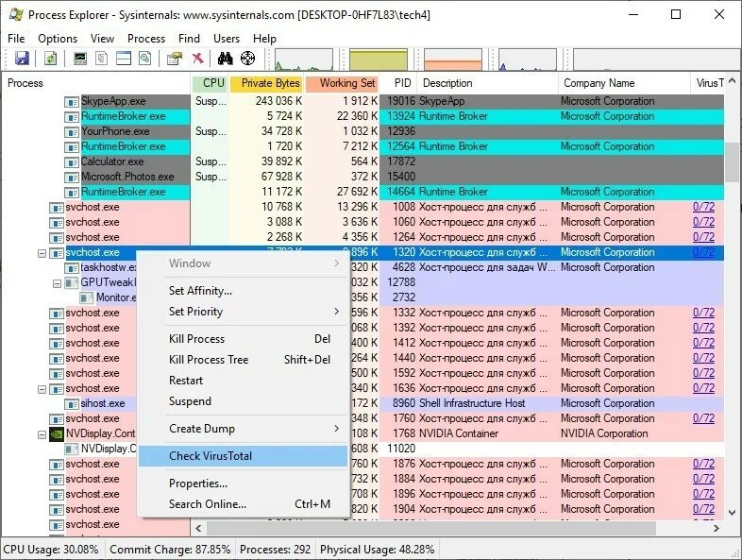The height and width of the screenshot is (560, 742).
Task: Click the binoculars Find icon
Action: pyautogui.click(x=226, y=59)
